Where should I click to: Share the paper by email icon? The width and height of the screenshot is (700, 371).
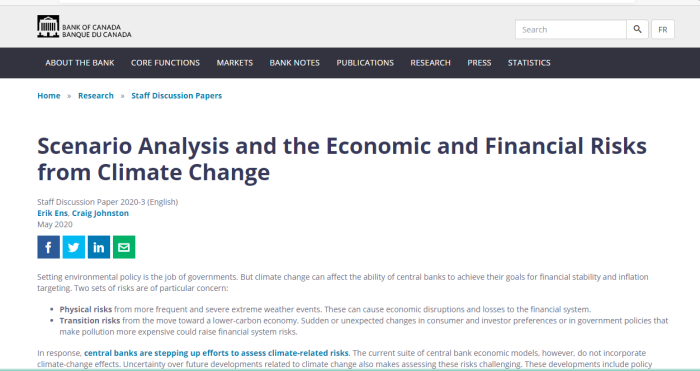(124, 247)
